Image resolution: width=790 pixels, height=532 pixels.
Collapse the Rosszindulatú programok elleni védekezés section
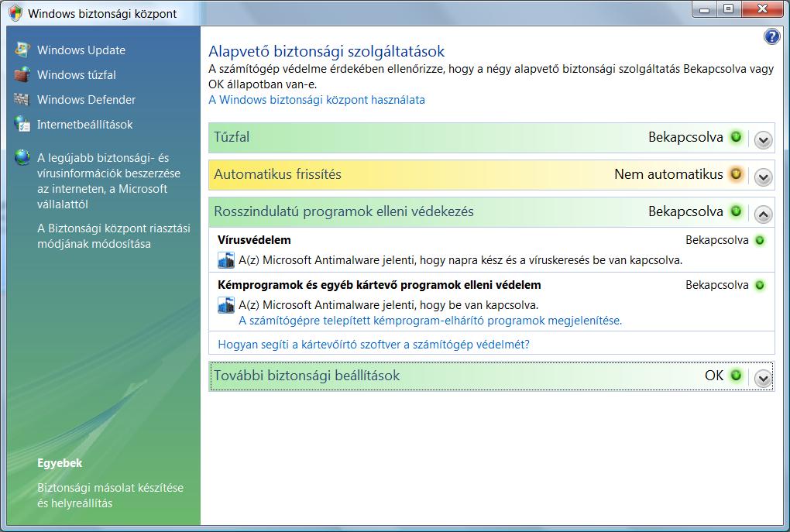[763, 215]
